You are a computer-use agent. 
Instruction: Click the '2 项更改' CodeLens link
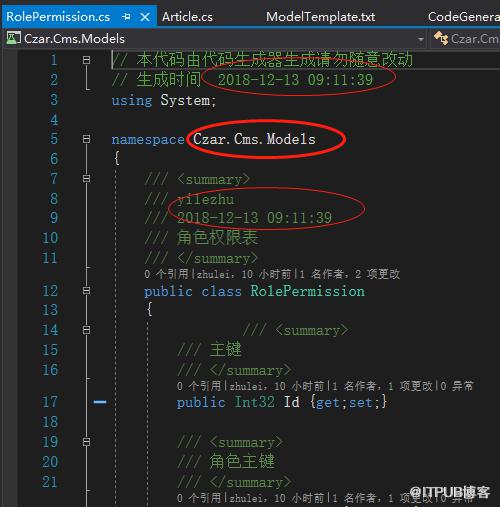(x=377, y=274)
